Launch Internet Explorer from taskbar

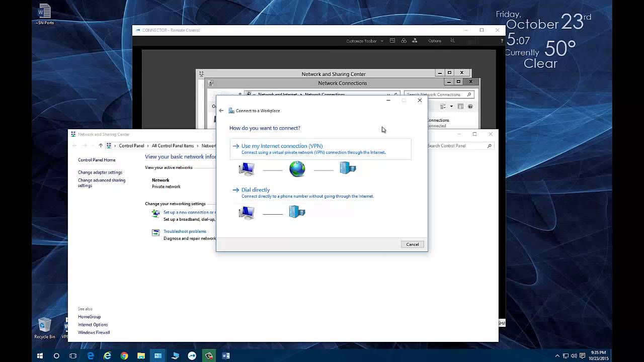tap(107, 355)
